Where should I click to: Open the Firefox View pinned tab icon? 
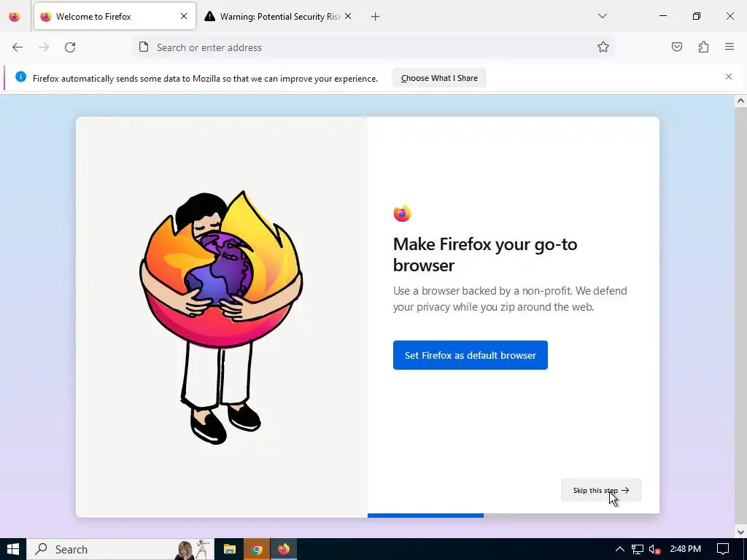(15, 17)
